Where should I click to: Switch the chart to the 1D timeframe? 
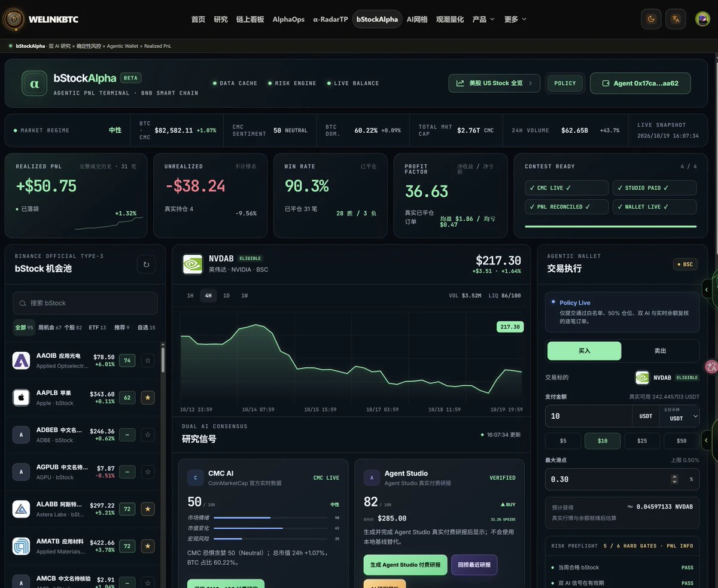226,295
